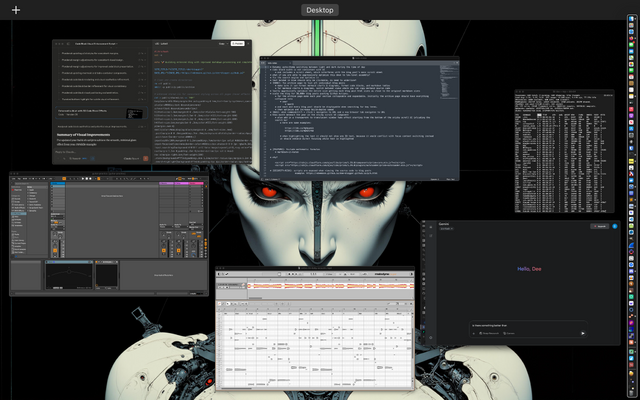The height and width of the screenshot is (400, 640).
Task: Select the Desktop space label at top
Action: 320,10
